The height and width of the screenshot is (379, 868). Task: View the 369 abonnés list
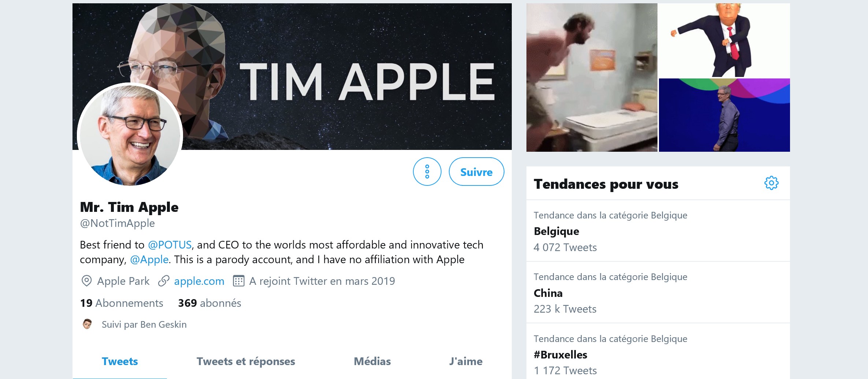point(209,303)
